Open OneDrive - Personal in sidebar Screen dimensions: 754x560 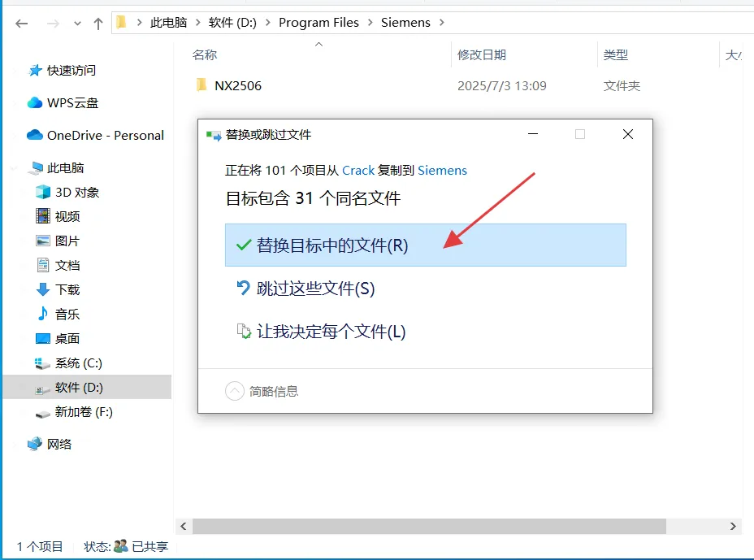[x=106, y=135]
